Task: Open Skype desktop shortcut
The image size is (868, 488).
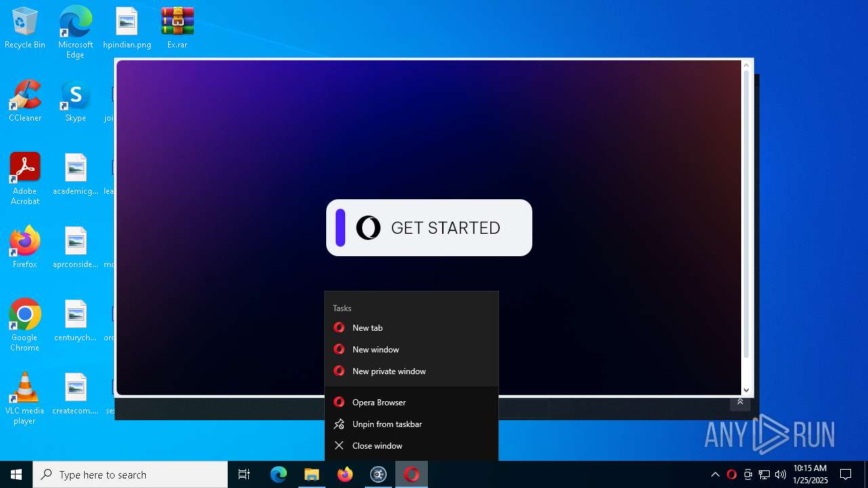Action: (75, 102)
